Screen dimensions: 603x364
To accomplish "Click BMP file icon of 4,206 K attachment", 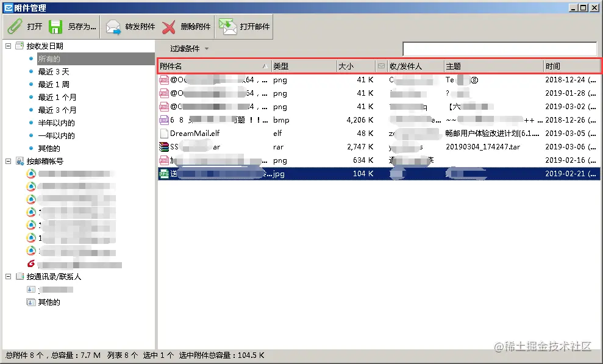I will 164,120.
